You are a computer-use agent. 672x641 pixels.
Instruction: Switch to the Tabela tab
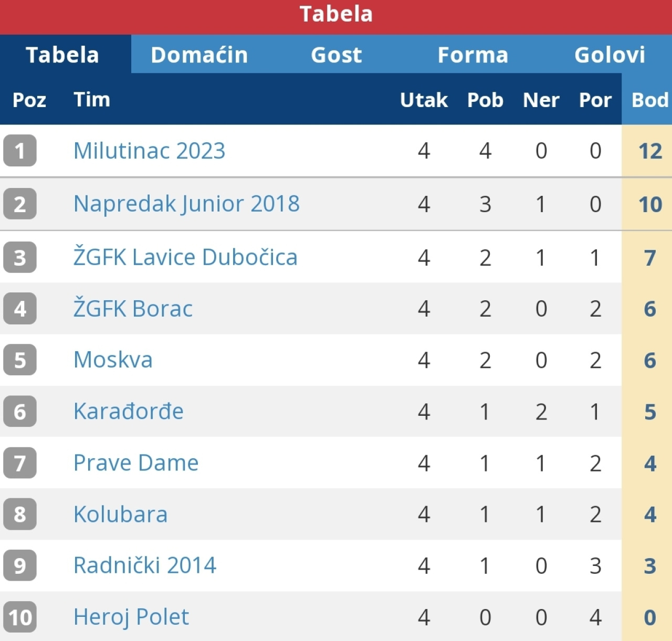click(62, 55)
